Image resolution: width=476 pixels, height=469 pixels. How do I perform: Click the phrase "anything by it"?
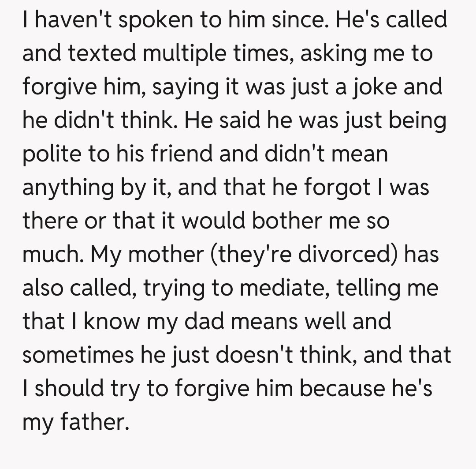click(94, 188)
